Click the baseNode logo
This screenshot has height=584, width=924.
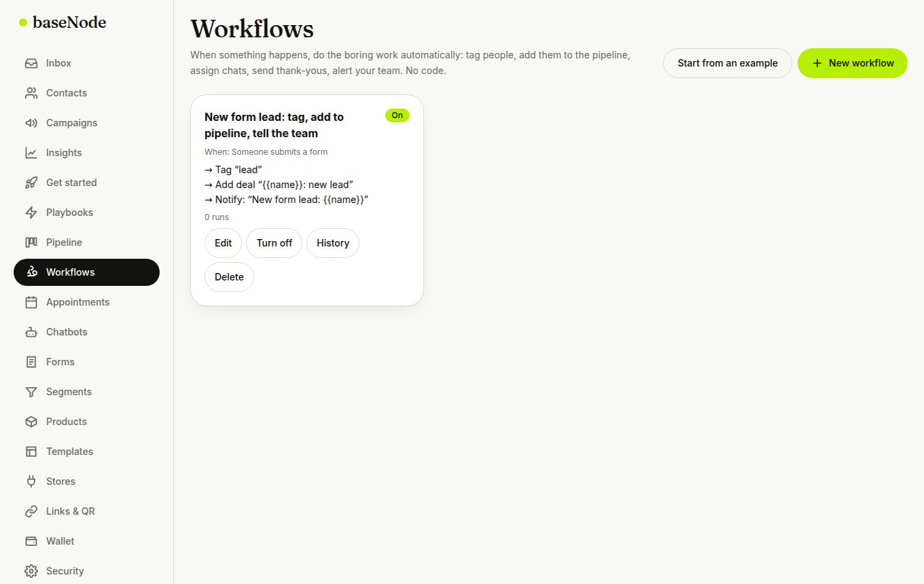pyautogui.click(x=63, y=22)
